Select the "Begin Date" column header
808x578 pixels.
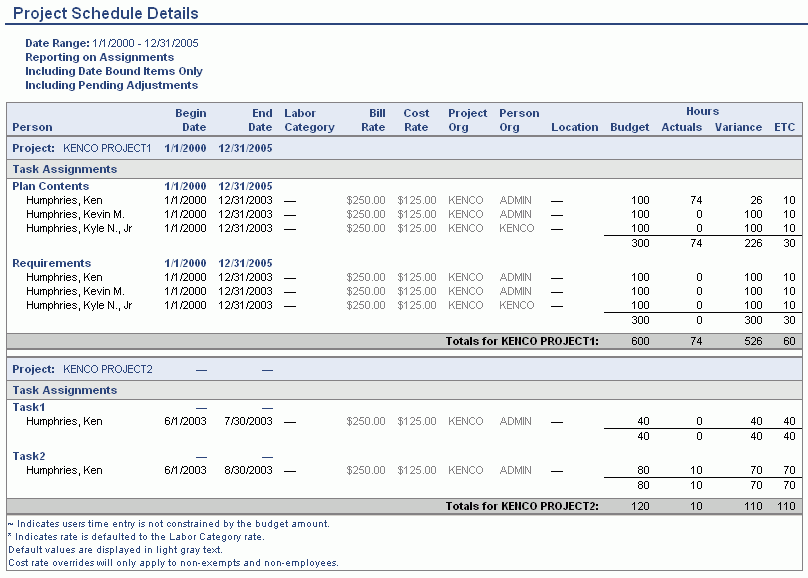(190, 120)
